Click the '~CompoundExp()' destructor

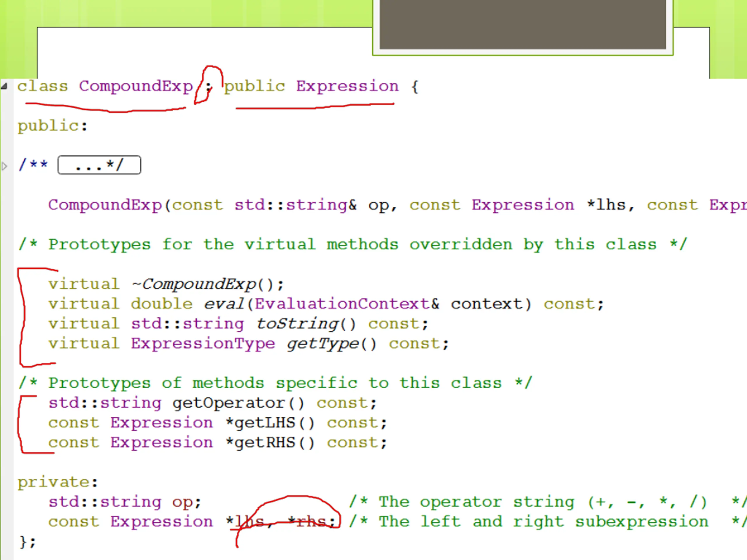pos(208,284)
